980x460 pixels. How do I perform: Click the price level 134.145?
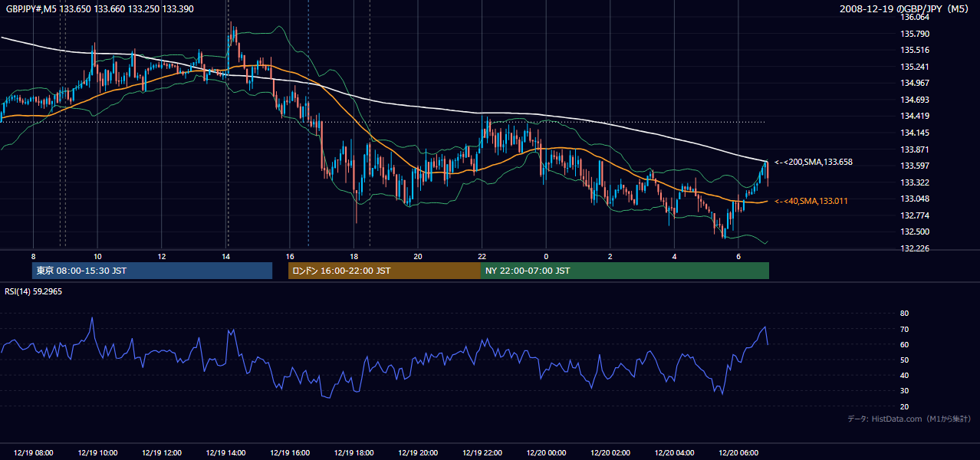click(914, 133)
